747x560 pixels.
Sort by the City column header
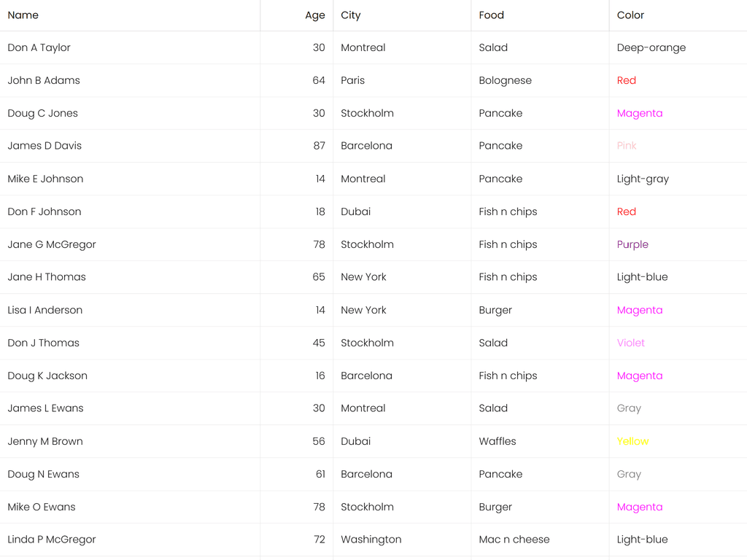point(351,15)
